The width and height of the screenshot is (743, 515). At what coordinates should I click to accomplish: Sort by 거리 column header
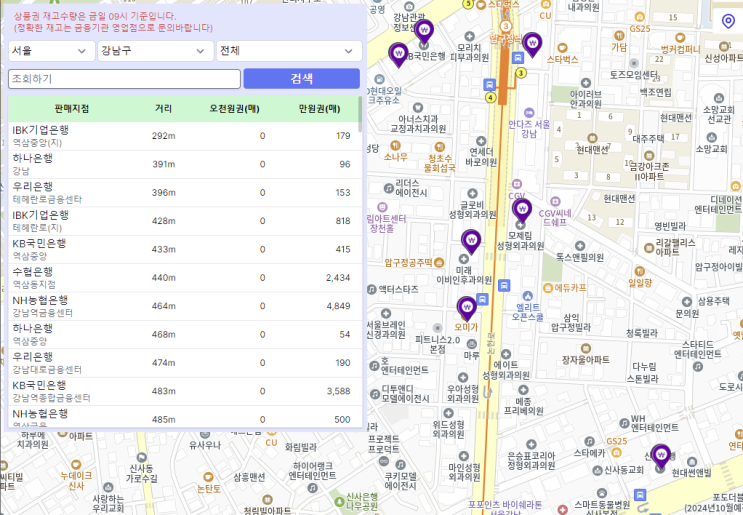[163, 108]
